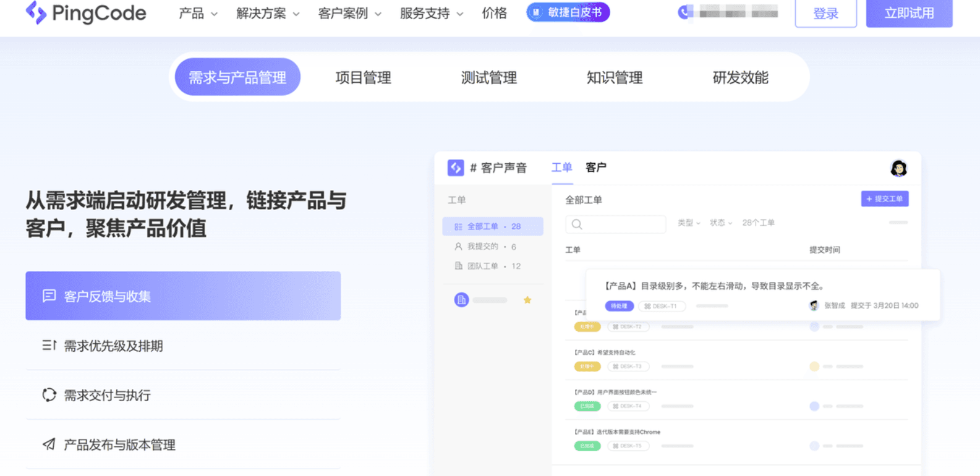Click the phone icon in header

[684, 12]
